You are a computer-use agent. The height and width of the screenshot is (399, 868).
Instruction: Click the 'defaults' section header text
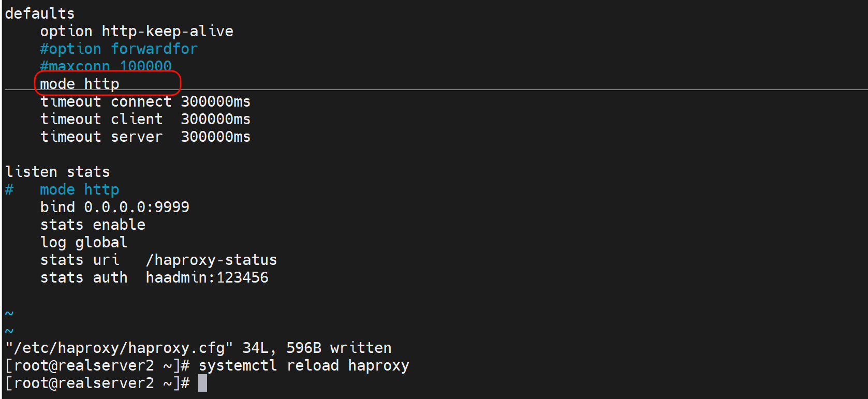tap(40, 13)
